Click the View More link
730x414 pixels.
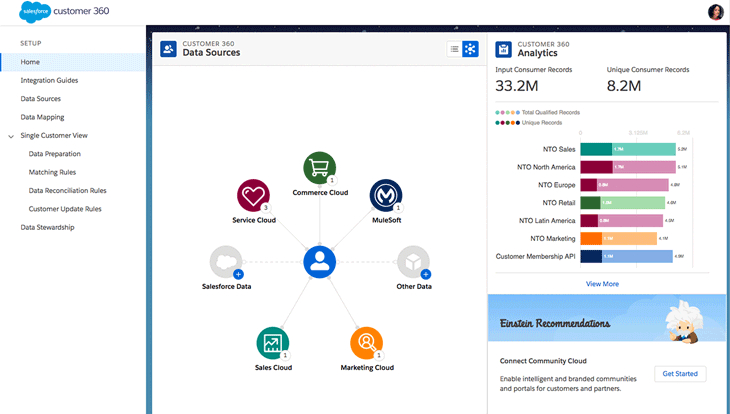coord(602,284)
